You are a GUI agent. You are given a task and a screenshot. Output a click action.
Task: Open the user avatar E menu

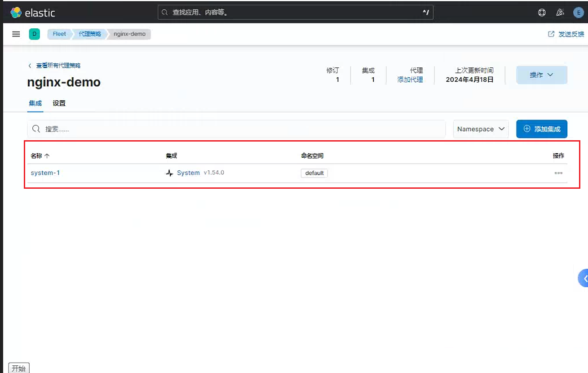pyautogui.click(x=579, y=13)
